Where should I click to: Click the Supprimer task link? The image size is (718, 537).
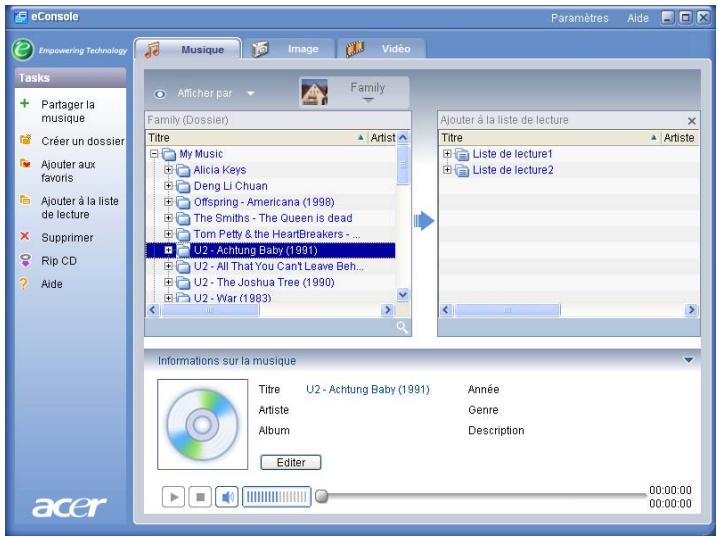pyautogui.click(x=67, y=238)
